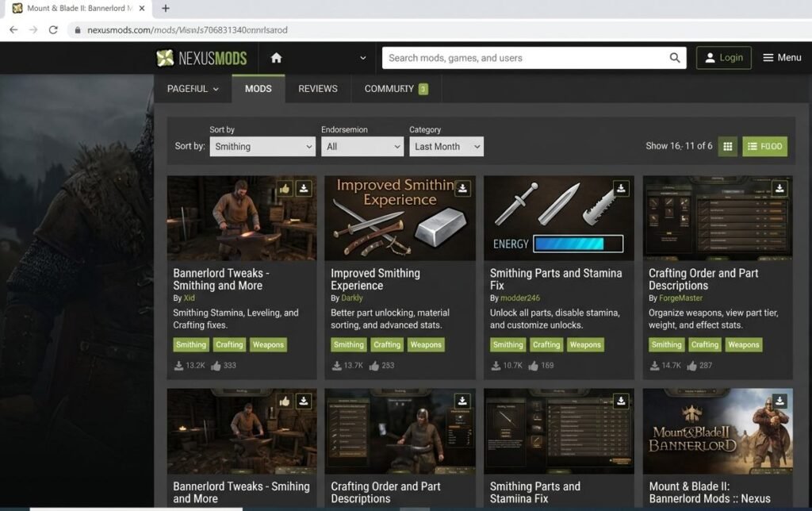
Task: Open Crafting Order and Part Descriptions title by ForgeMaster
Action: (x=703, y=279)
